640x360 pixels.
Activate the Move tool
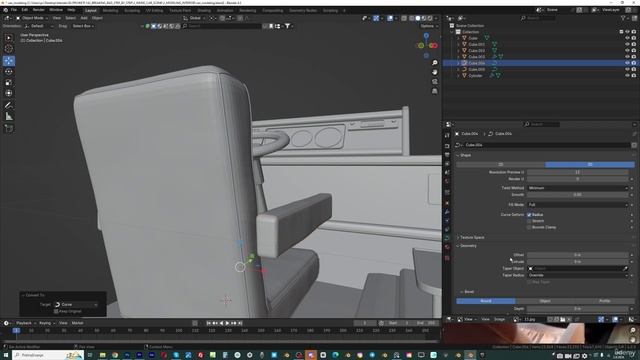[x=9, y=61]
